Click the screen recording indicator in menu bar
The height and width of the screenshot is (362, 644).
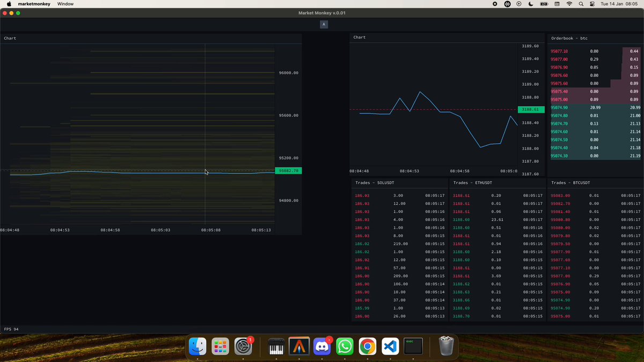coord(495,4)
